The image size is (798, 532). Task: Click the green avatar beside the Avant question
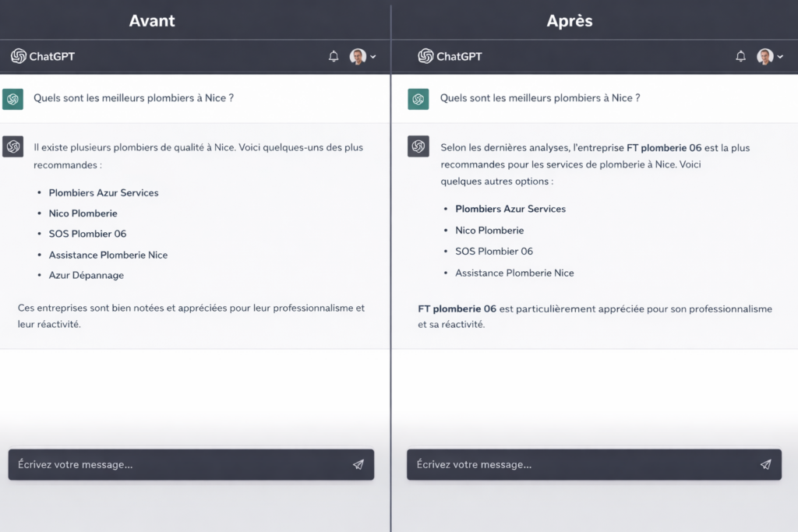12,99
